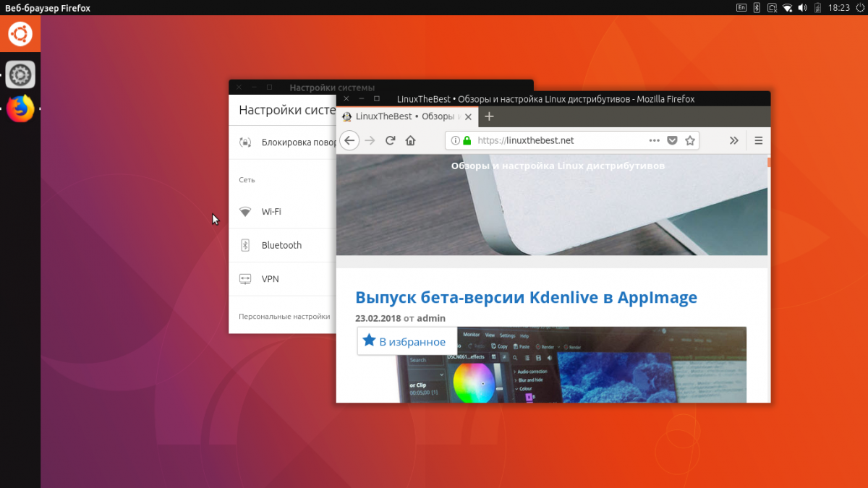Go to the Firefox home page
Screen dimensions: 868x488
[411, 140]
